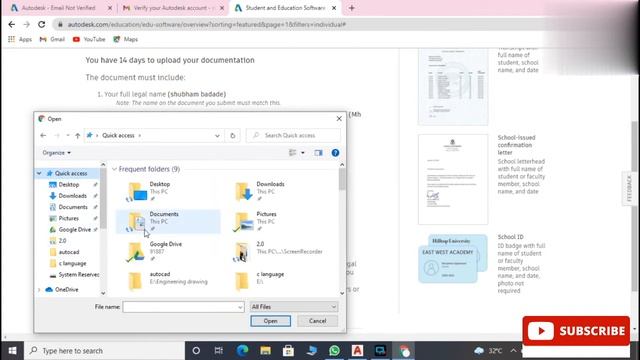The height and width of the screenshot is (360, 640).
Task: Click the Windows Start button
Action: [12, 351]
